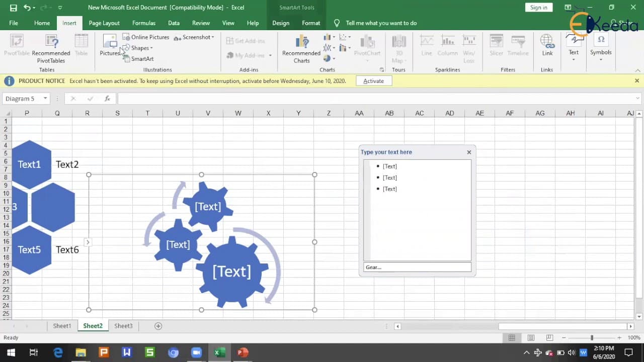This screenshot has width=644, height=362.
Task: Customize the Quick Access Toolbar dropdown
Action: tap(60, 8)
